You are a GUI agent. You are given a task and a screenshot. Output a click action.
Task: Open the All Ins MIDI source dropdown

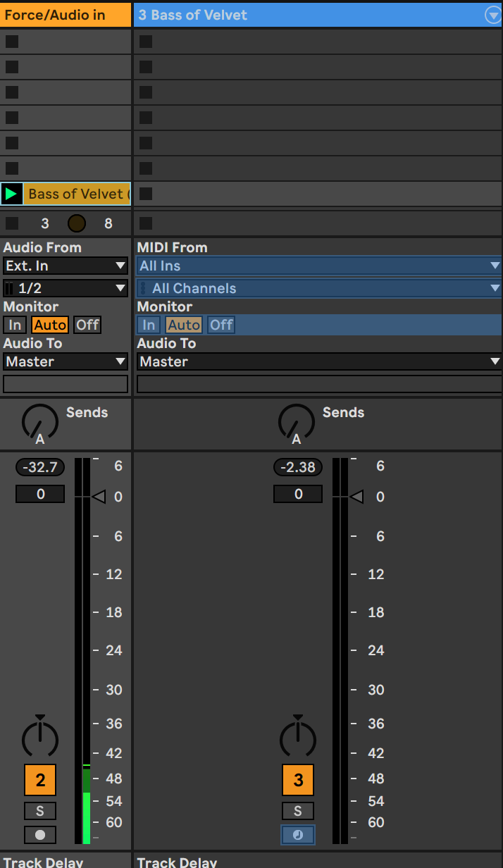pyautogui.click(x=319, y=266)
